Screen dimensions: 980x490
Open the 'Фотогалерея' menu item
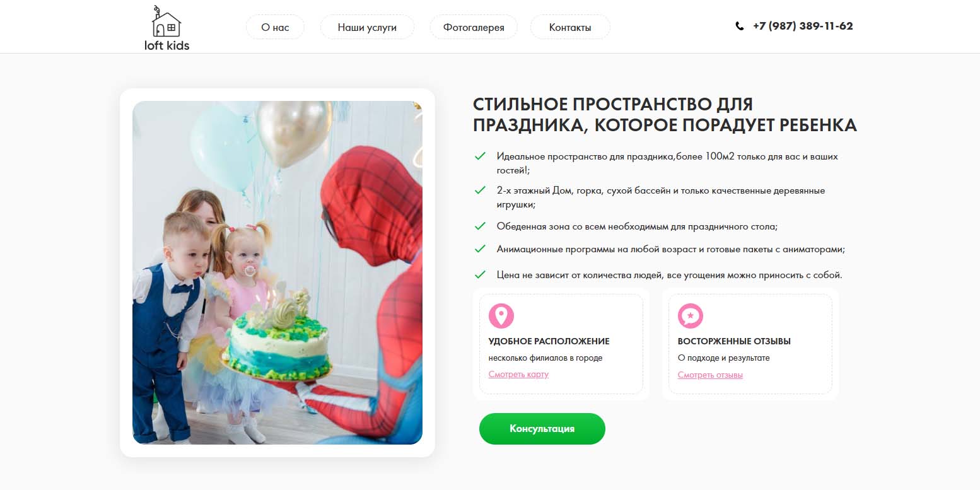coord(474,27)
